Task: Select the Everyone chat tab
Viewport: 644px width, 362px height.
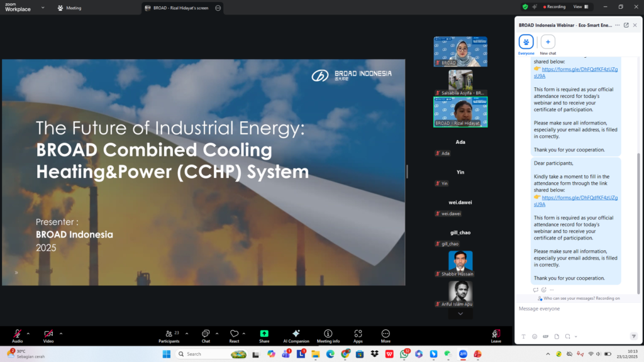Action: 526,42
